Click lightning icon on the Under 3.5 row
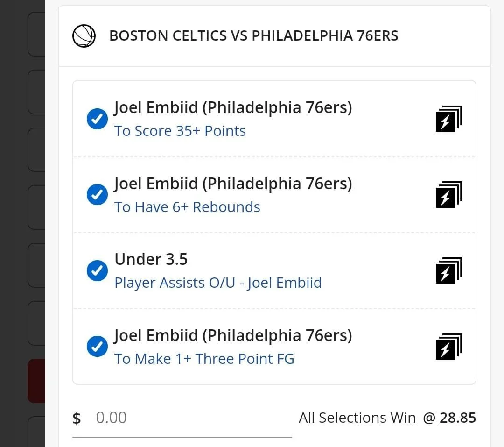 pyautogui.click(x=448, y=271)
